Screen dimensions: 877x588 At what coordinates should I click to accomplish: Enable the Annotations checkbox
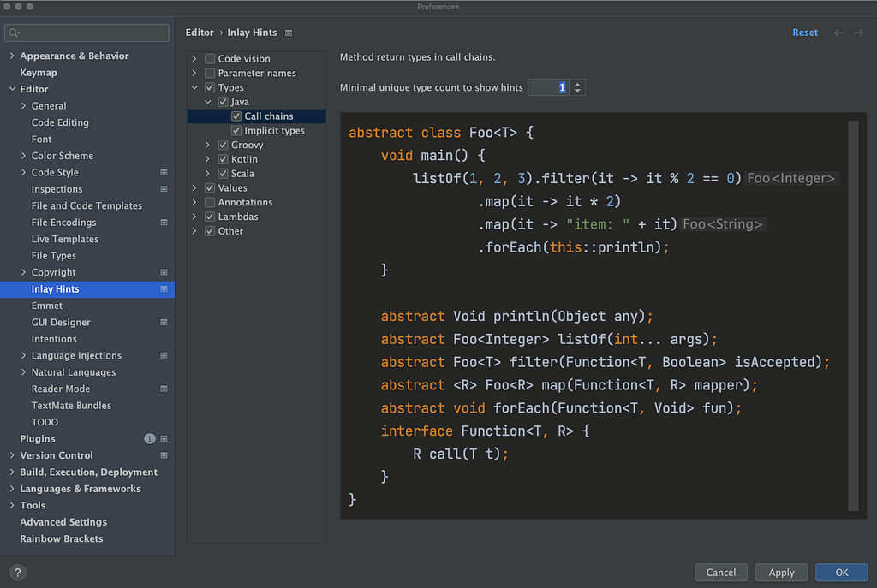click(x=210, y=202)
